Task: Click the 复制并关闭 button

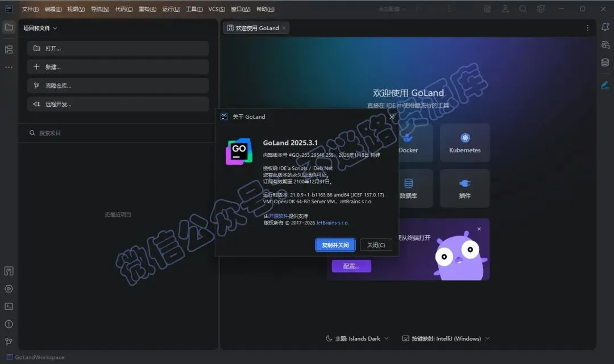Action: click(x=335, y=245)
